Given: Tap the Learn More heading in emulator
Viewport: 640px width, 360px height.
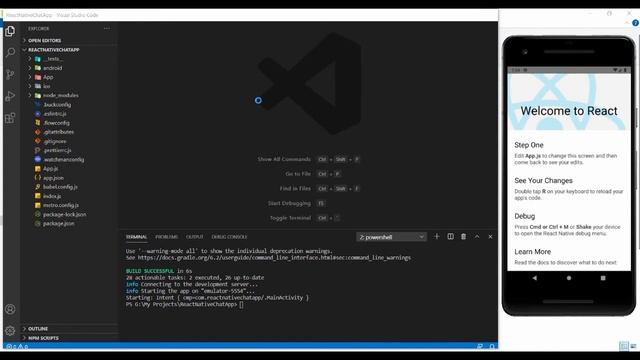Looking at the screenshot, I should 532,251.
